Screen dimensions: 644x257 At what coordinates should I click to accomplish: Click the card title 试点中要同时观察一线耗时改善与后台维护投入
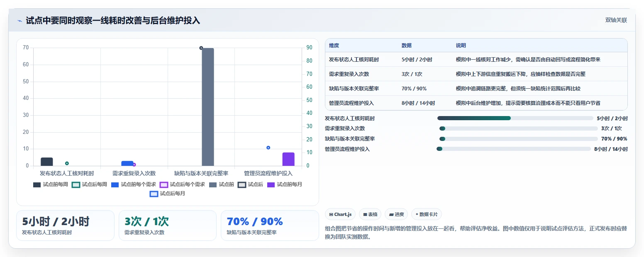113,21
